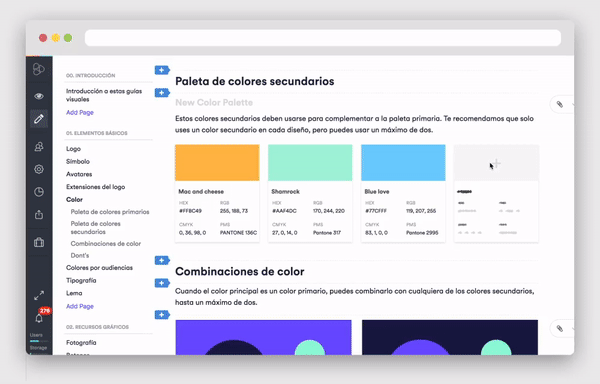The image size is (600, 384).
Task: Click the paperclip button next to New Color Palette
Action: (560, 104)
